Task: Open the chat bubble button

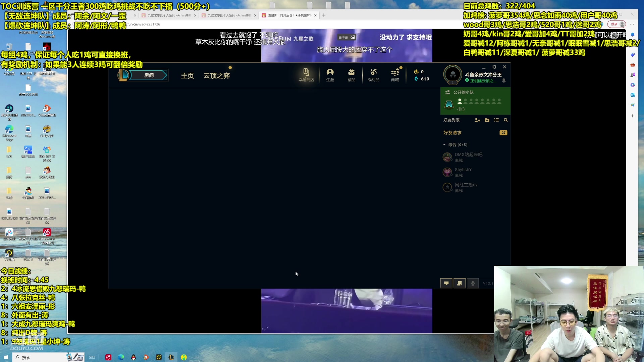Action: pyautogui.click(x=446, y=283)
